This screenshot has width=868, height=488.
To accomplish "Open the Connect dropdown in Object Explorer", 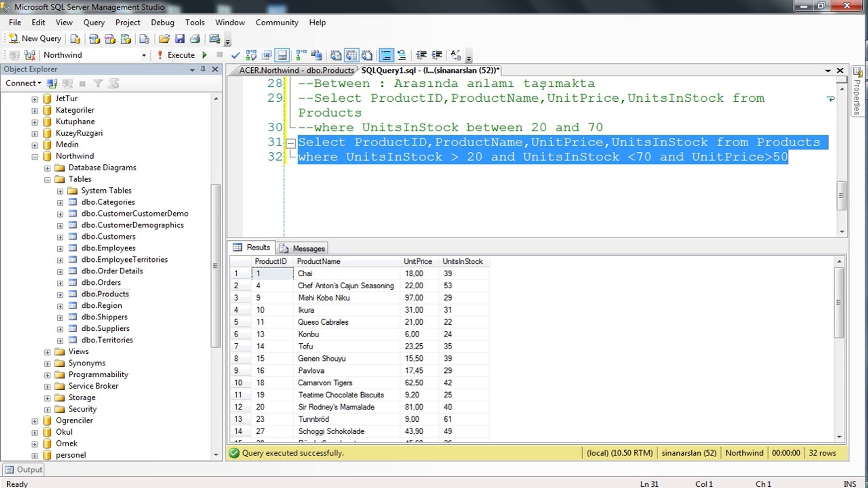I will [x=23, y=83].
